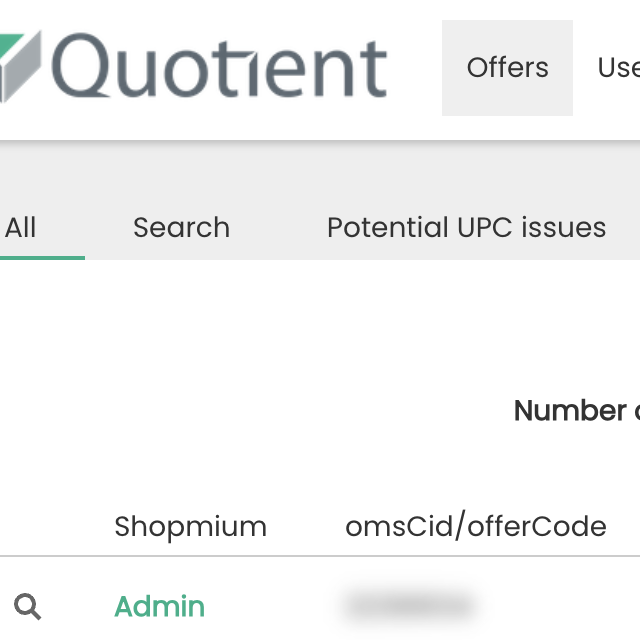640x640 pixels.
Task: Click the bold Number heading text
Action: [x=570, y=410]
